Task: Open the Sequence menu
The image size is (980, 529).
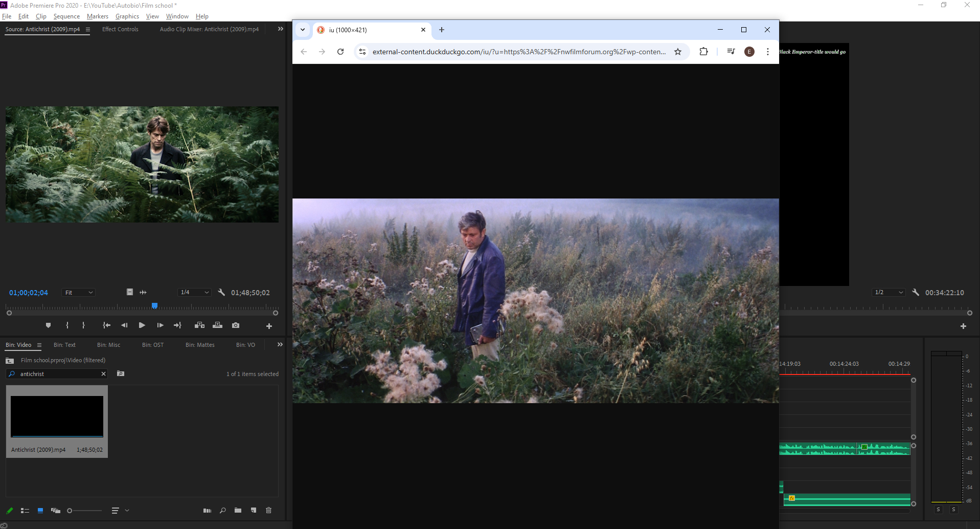Action: [x=66, y=16]
